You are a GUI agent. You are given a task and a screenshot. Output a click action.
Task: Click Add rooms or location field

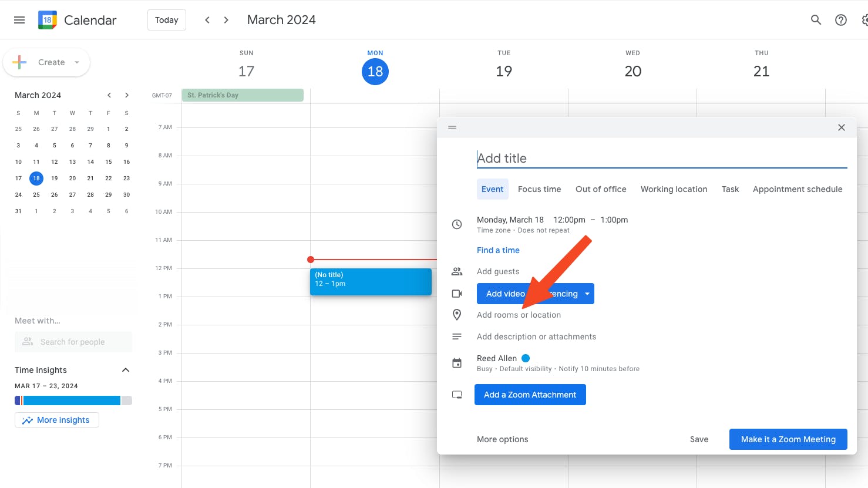click(519, 315)
